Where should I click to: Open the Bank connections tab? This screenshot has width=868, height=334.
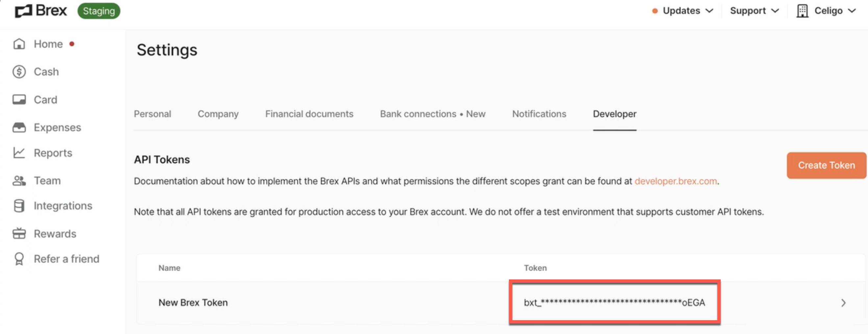click(x=433, y=114)
